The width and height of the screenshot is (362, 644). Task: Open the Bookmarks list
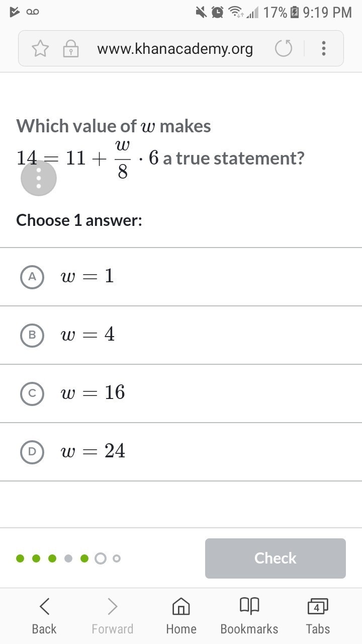coord(249,615)
